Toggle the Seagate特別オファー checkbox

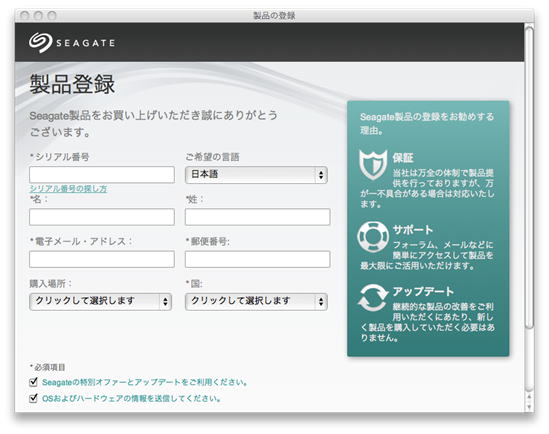pyautogui.click(x=34, y=382)
